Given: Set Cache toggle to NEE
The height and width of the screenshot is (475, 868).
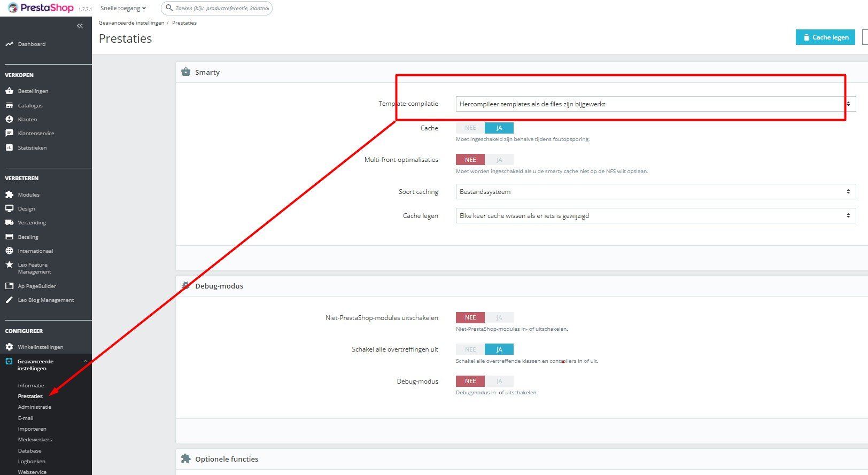Looking at the screenshot, I should tap(470, 128).
